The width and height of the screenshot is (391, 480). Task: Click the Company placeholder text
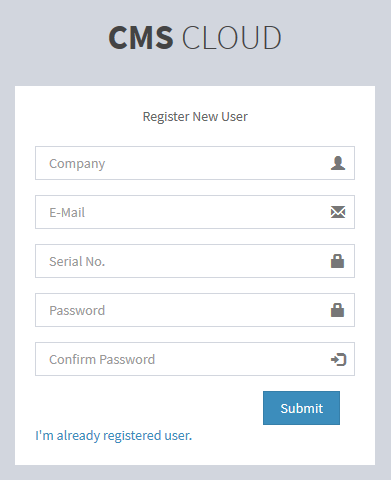coord(77,164)
